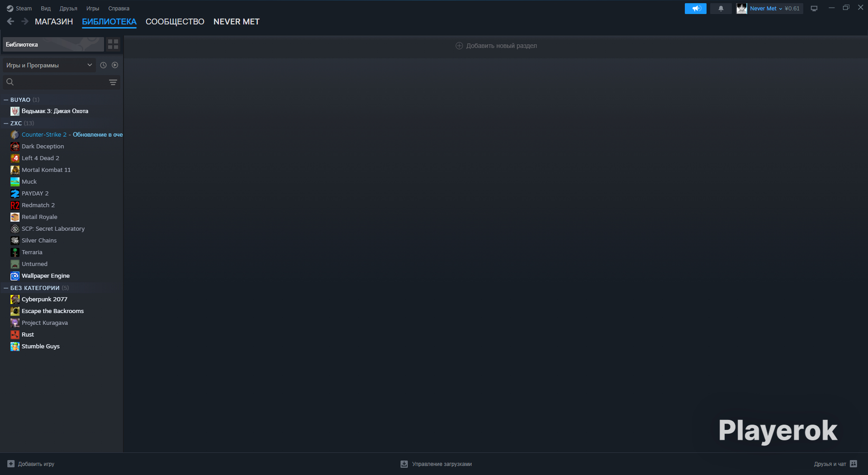The height and width of the screenshot is (475, 868).
Task: Select Counter-Strike 2 in the list
Action: coord(44,134)
